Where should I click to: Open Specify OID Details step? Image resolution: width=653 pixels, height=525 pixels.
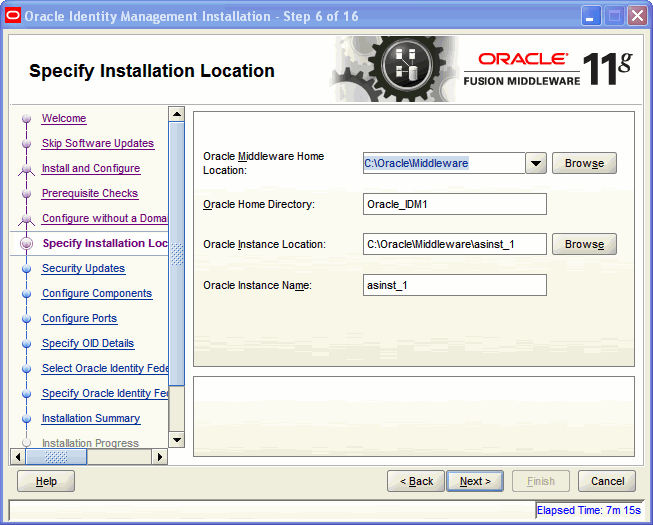(x=88, y=343)
